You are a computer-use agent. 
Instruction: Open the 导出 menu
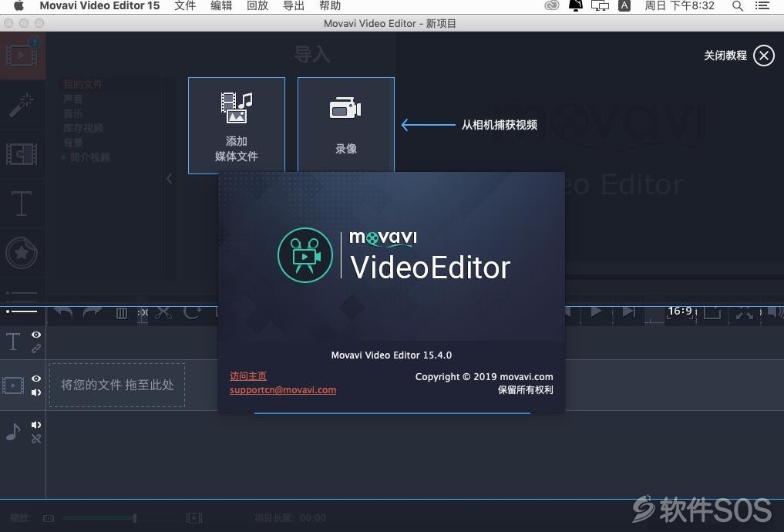[x=294, y=6]
